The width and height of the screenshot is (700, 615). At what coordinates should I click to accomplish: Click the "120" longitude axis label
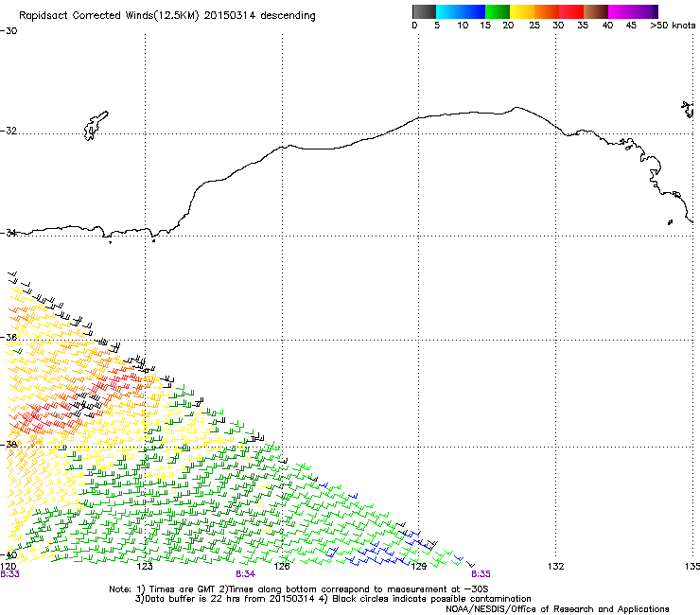click(8, 567)
